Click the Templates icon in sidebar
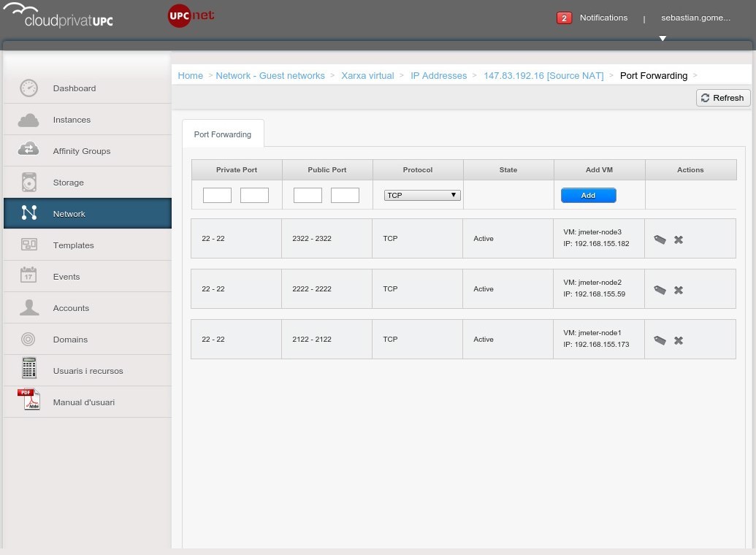 click(x=28, y=245)
